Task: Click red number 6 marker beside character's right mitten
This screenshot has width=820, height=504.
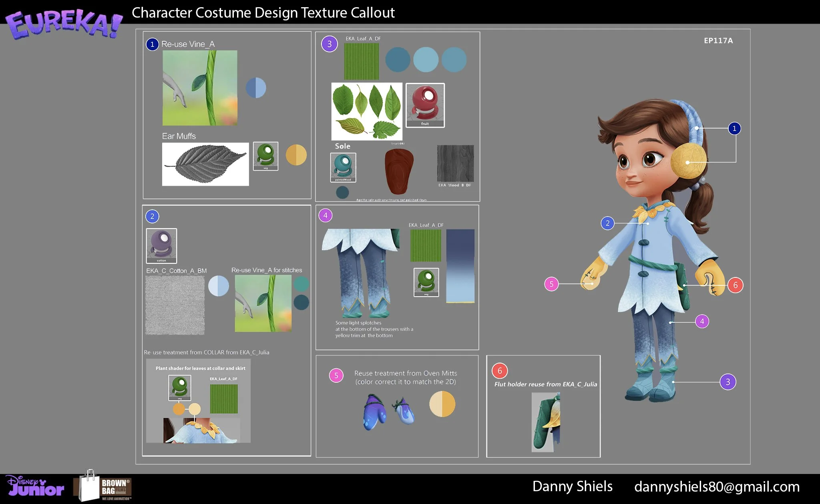Action: click(735, 285)
